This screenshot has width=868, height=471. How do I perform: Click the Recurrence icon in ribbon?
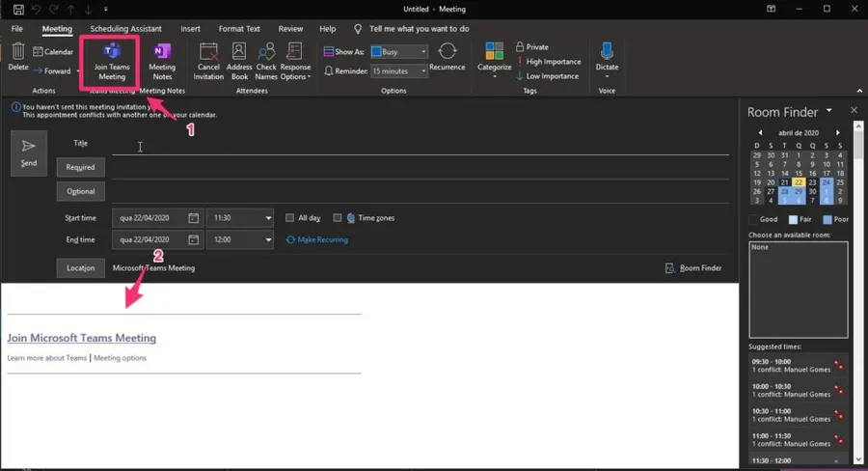447,51
